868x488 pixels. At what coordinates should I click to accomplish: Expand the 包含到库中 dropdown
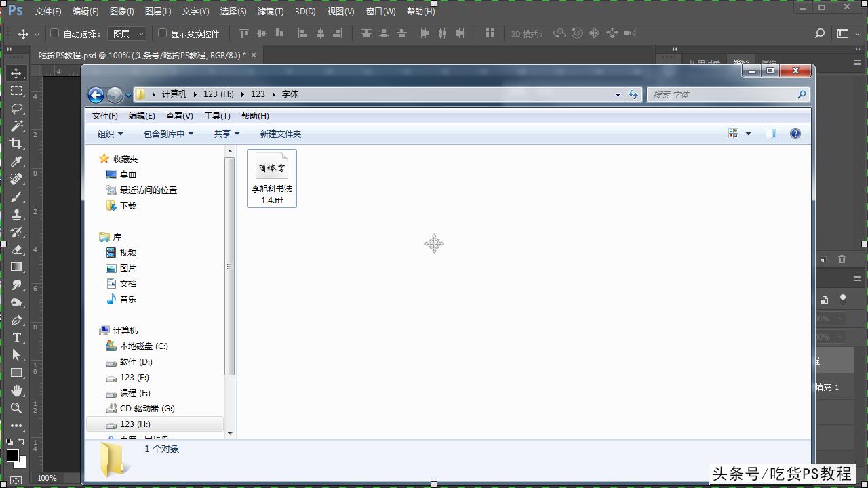pos(168,134)
